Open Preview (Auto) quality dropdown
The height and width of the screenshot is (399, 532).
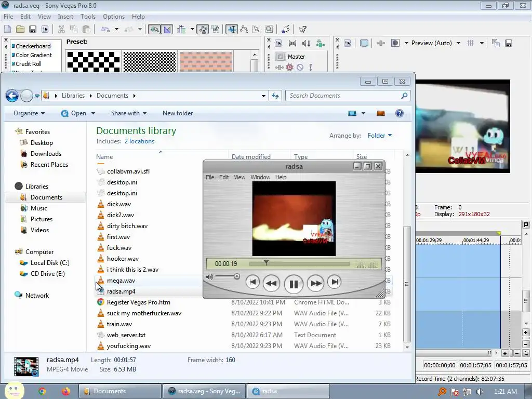[x=436, y=43]
